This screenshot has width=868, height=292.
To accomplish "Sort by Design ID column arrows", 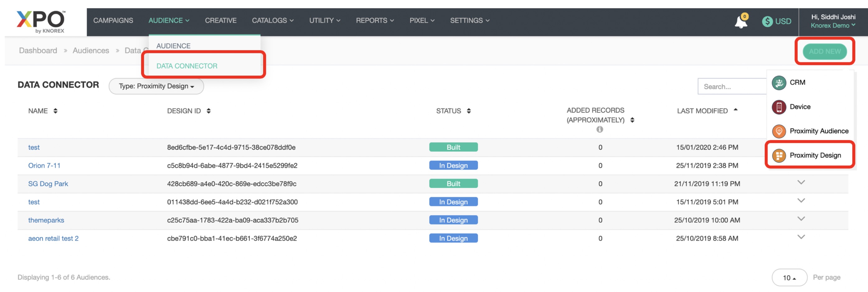I will [209, 111].
